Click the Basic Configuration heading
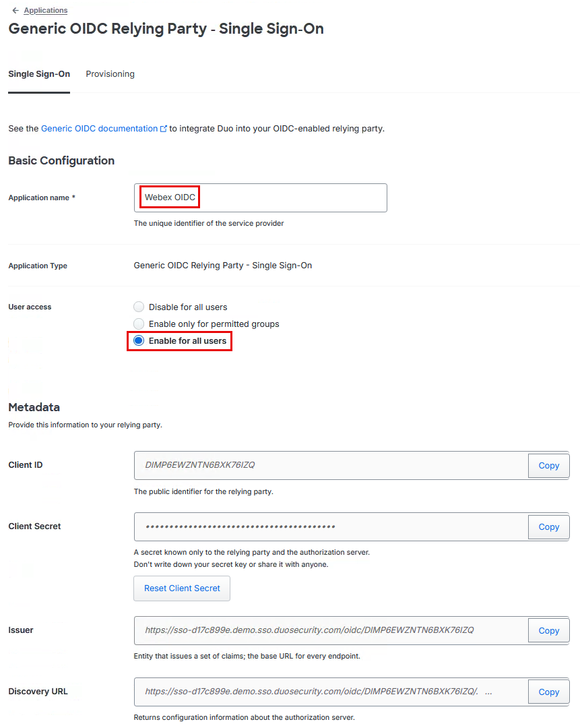 click(x=61, y=160)
